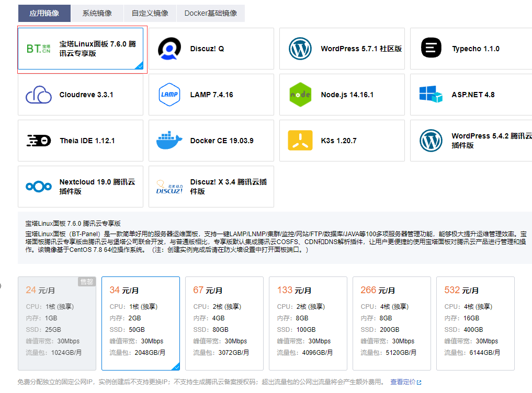The image size is (532, 393).
Task: Click the Nextcloud logo icon
Action: 39,187
